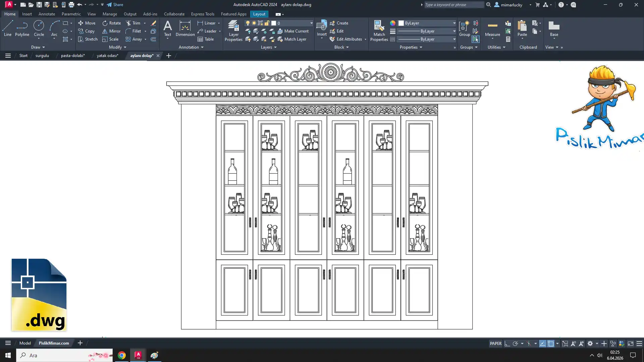Switch to the yatak odası* drawing tab

(x=107, y=56)
